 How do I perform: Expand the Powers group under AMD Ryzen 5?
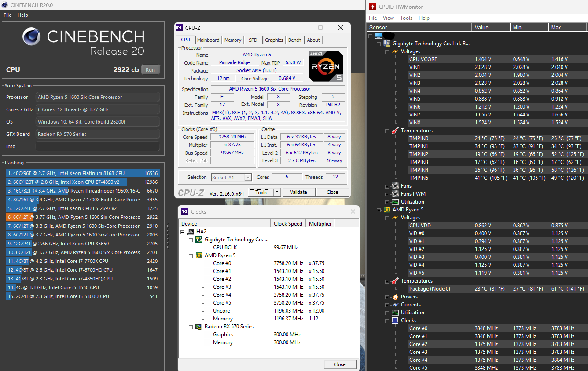point(387,297)
